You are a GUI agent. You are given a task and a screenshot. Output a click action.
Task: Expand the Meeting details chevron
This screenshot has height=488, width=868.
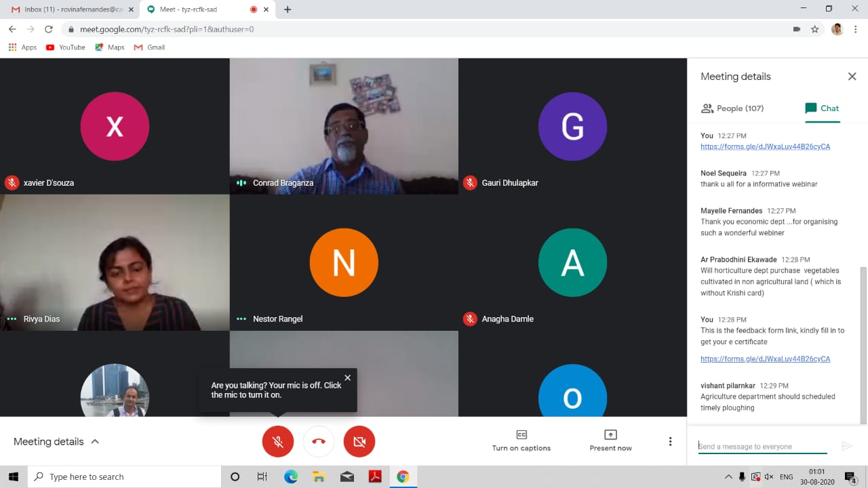coord(95,441)
